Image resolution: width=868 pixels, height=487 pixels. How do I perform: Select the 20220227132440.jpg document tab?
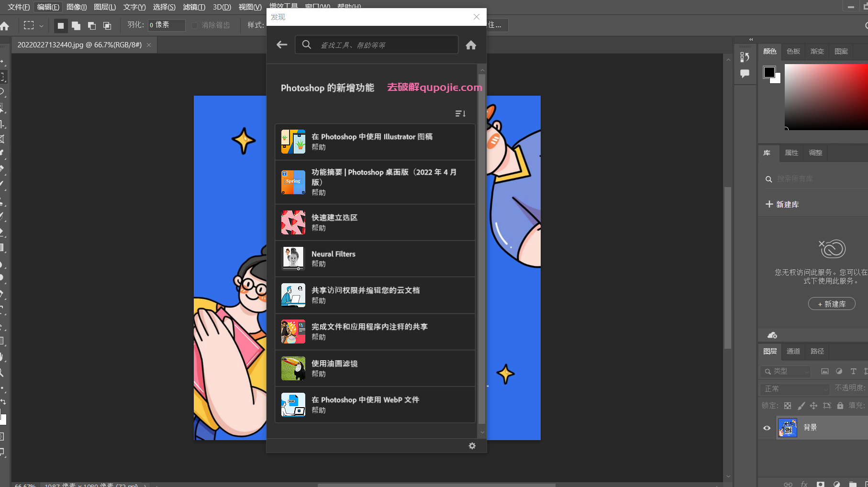[79, 45]
